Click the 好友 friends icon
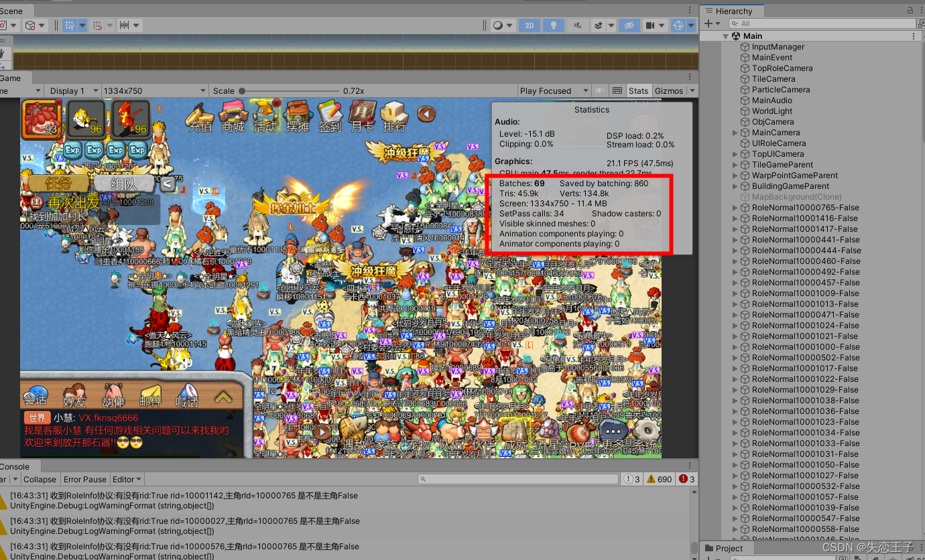The width and height of the screenshot is (925, 560). 74,396
